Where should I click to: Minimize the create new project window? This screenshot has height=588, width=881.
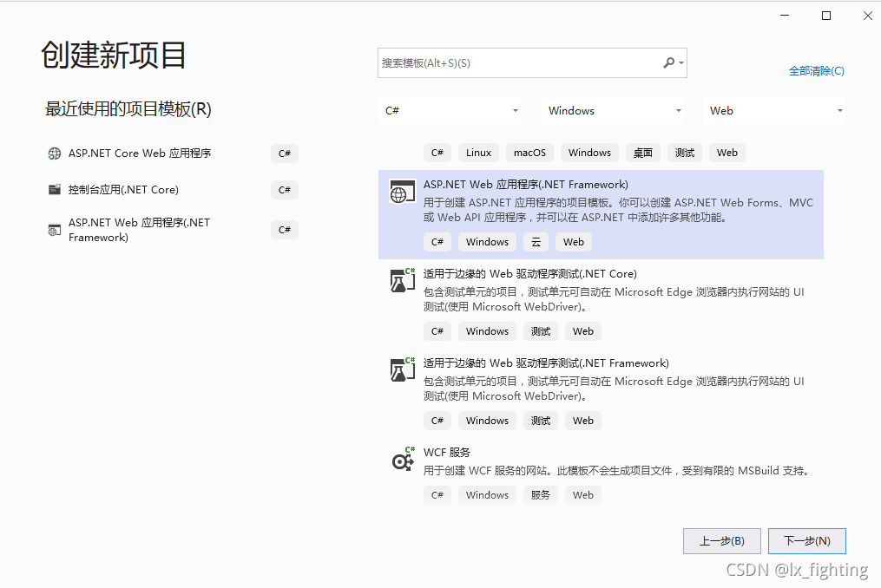[x=785, y=16]
